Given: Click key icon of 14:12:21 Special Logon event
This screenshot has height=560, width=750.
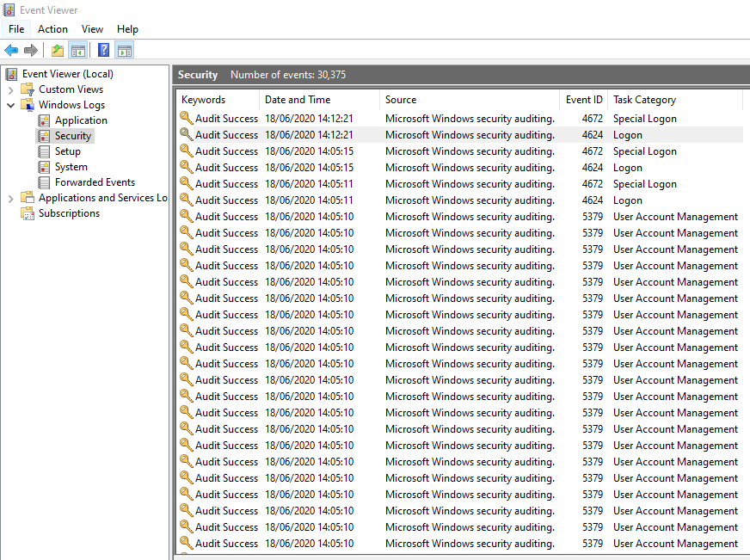Looking at the screenshot, I should pos(186,118).
